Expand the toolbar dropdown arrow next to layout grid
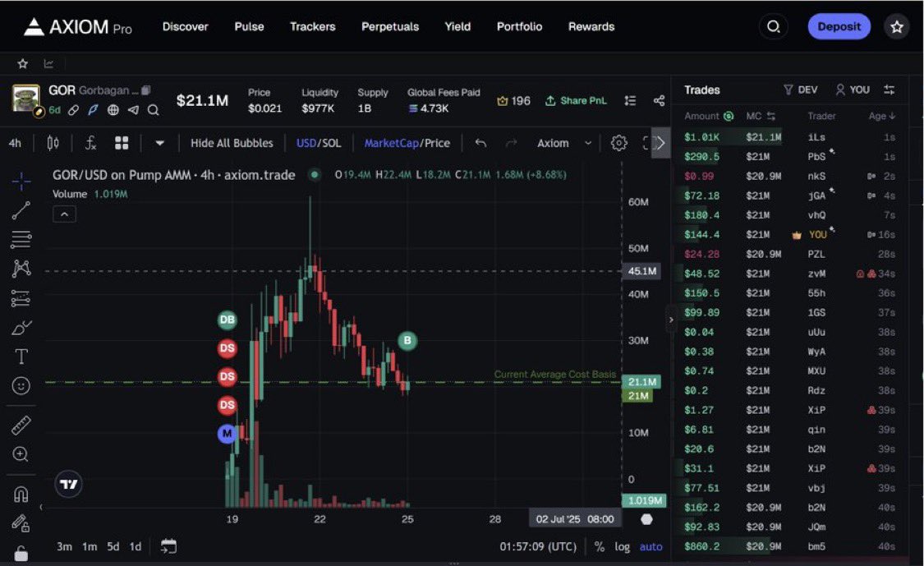Viewport: 924px width, 566px height. coord(159,143)
